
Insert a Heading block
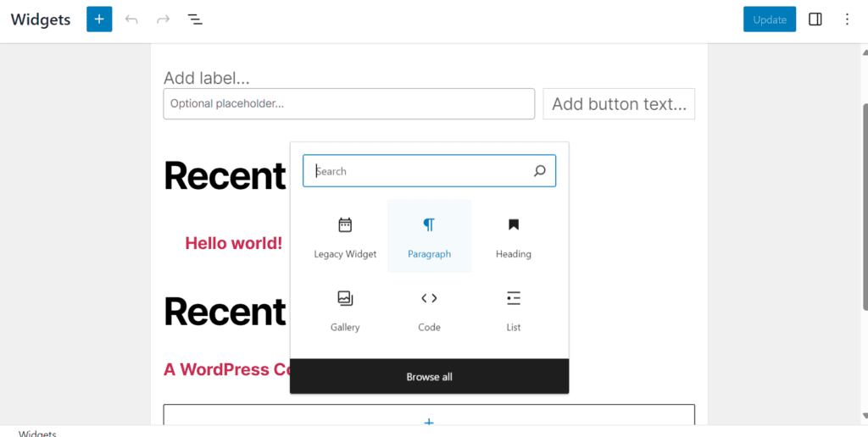tap(513, 237)
